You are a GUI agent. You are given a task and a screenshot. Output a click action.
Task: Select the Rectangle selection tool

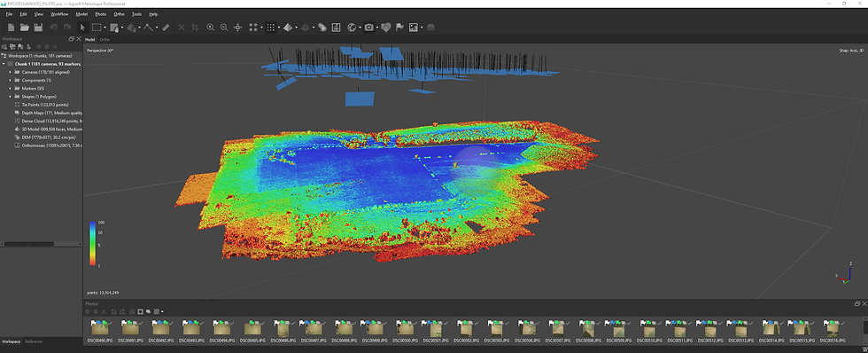click(x=97, y=27)
